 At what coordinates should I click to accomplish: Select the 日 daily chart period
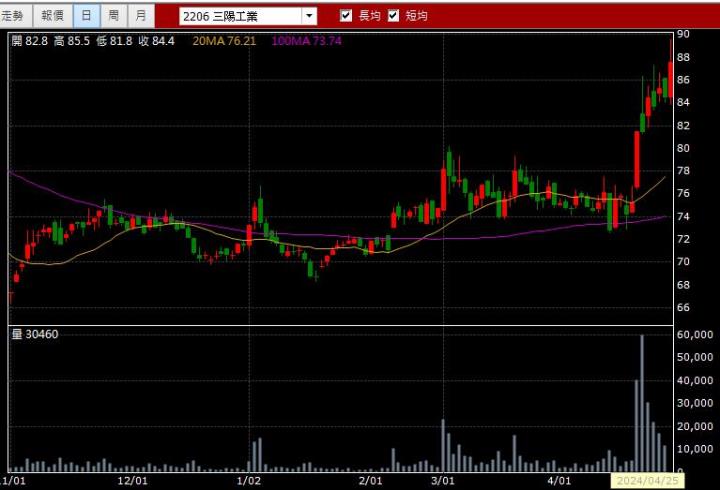[86, 15]
